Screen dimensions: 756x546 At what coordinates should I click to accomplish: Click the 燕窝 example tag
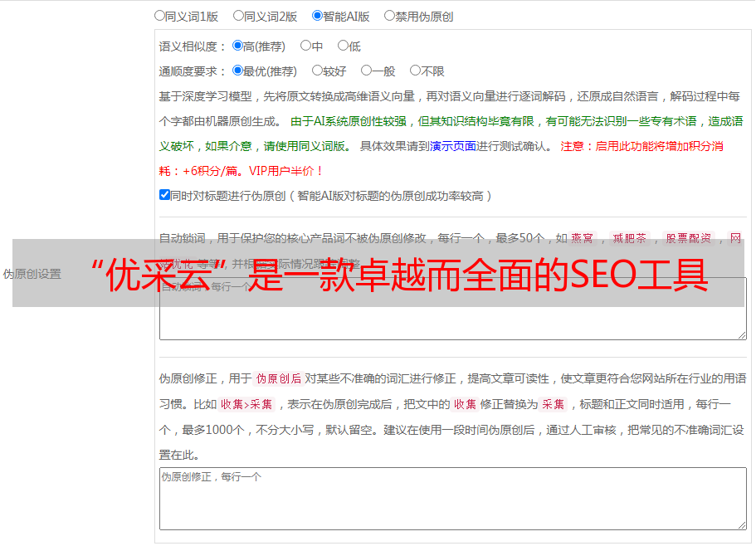point(583,238)
